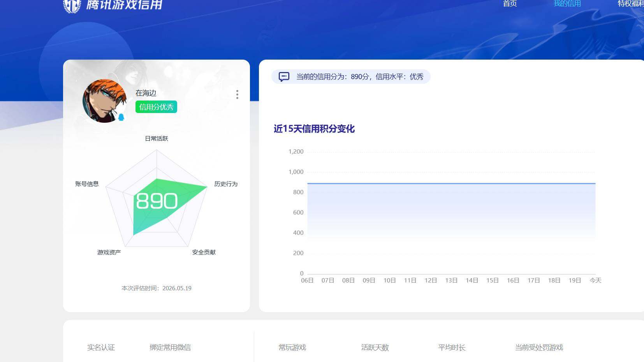The width and height of the screenshot is (644, 362).
Task: Open the 特权福利 navigation tab
Action: [631, 4]
